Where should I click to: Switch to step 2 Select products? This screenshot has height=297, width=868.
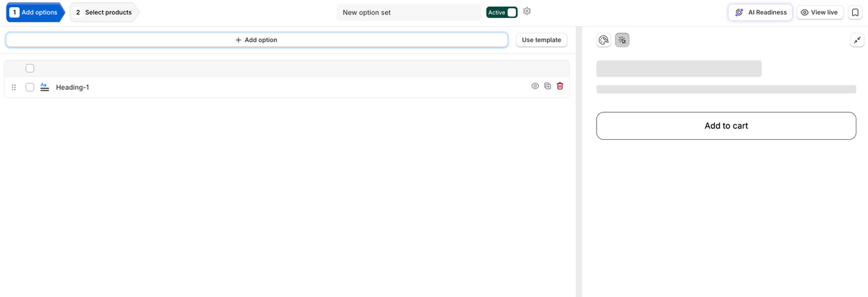point(104,12)
